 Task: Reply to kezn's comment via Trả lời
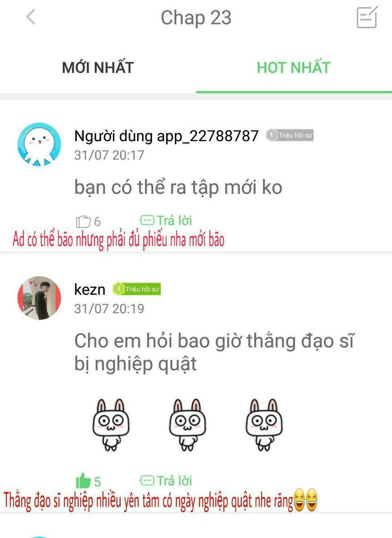[x=174, y=480]
